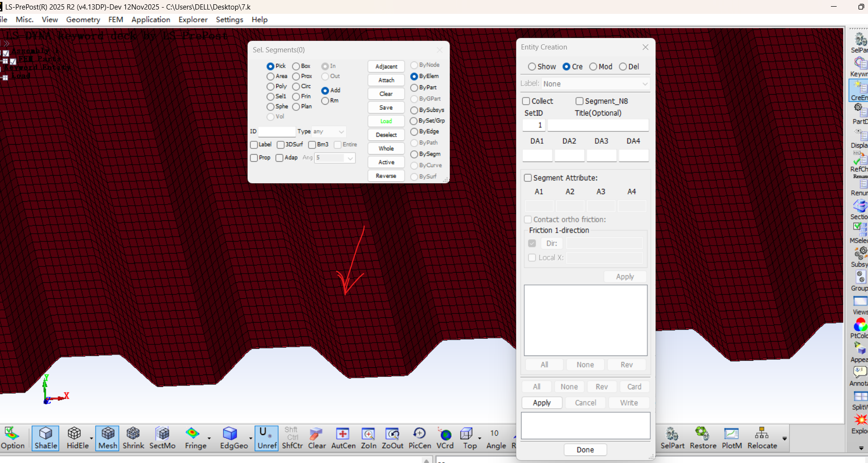Open the PtColor part color tool
The height and width of the screenshot is (463, 868).
[860, 327]
